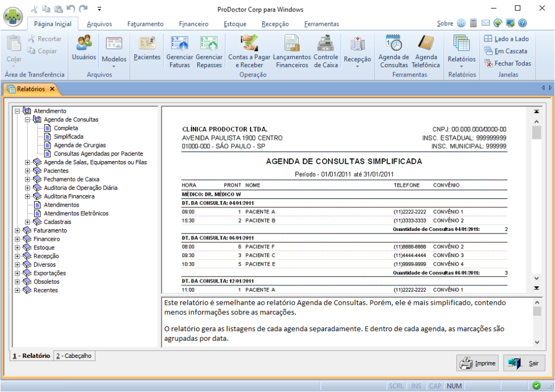555x392 pixels.
Task: Expand the Faturamento tree node
Action: (18, 230)
